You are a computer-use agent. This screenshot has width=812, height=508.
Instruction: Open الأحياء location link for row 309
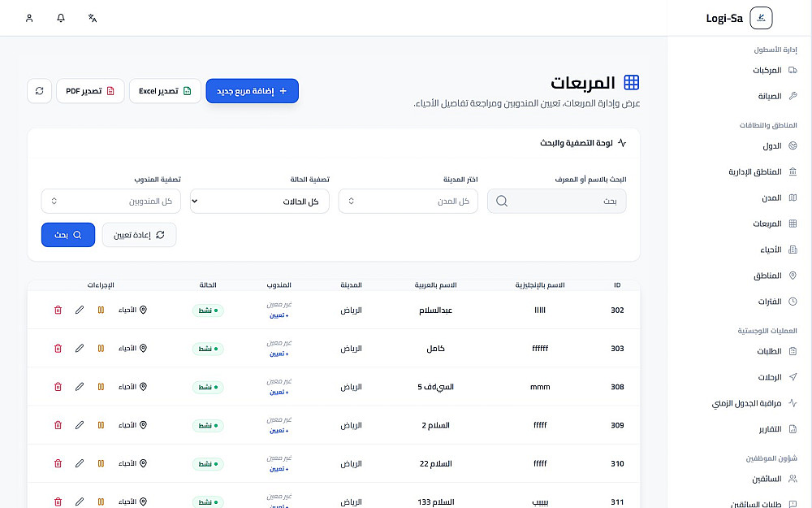[x=133, y=425]
